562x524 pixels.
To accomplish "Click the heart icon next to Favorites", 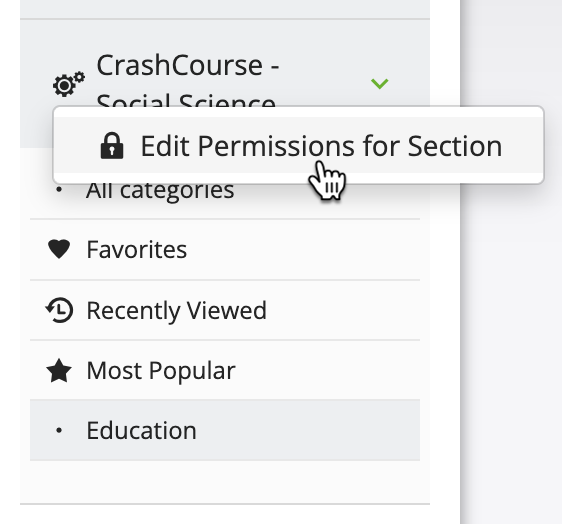I will (59, 249).
